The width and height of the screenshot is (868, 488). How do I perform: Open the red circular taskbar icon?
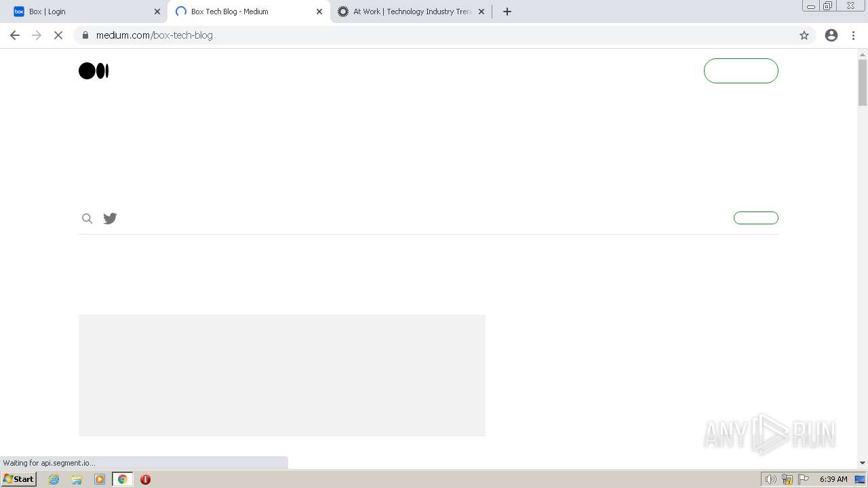145,479
